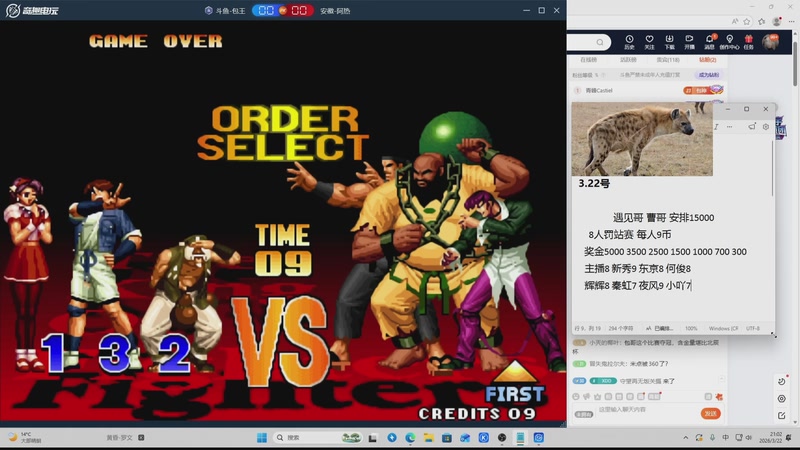
Task: Select user 青峰Castiel in the ranking list
Action: 598,90
